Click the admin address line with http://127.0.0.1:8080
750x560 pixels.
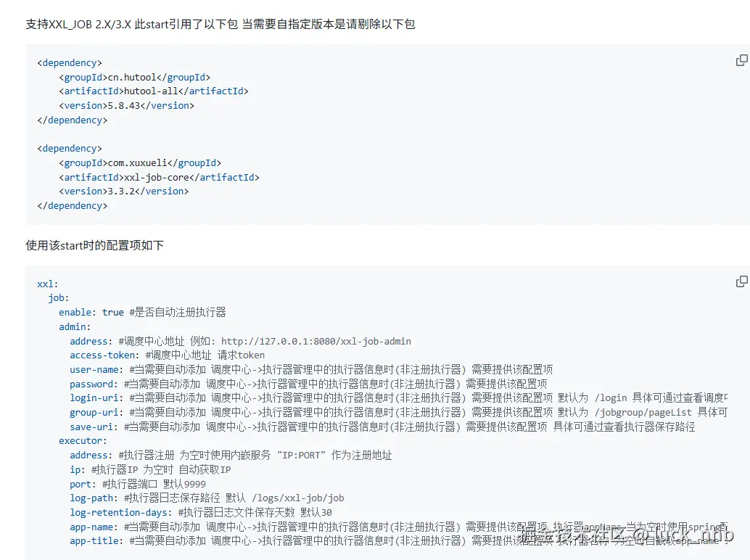click(240, 341)
